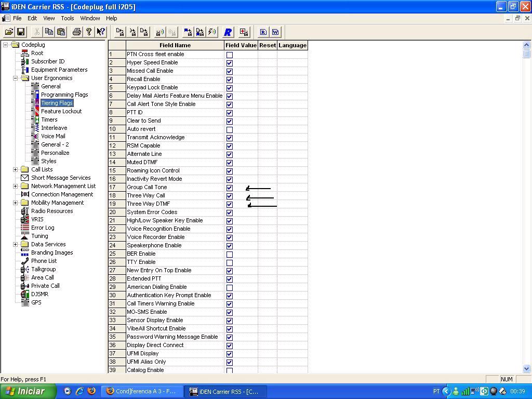
Task: Collapse the Codeplug root node
Action: point(5,45)
